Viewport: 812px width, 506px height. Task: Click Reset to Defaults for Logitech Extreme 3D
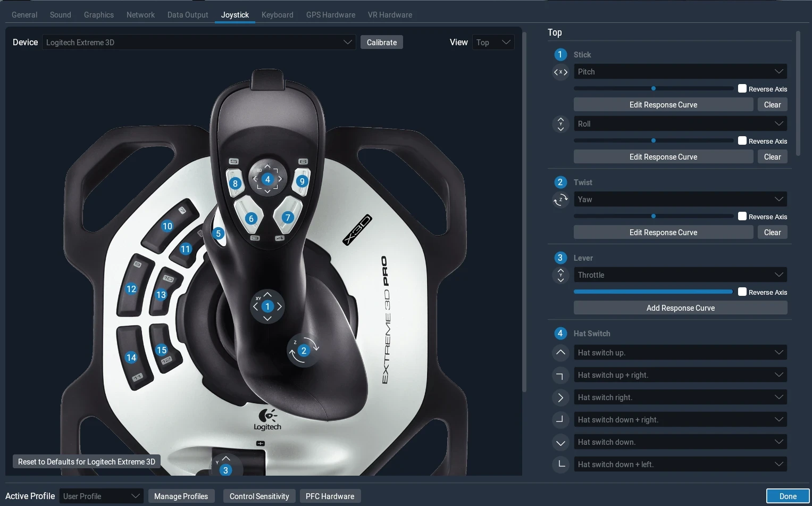click(87, 462)
